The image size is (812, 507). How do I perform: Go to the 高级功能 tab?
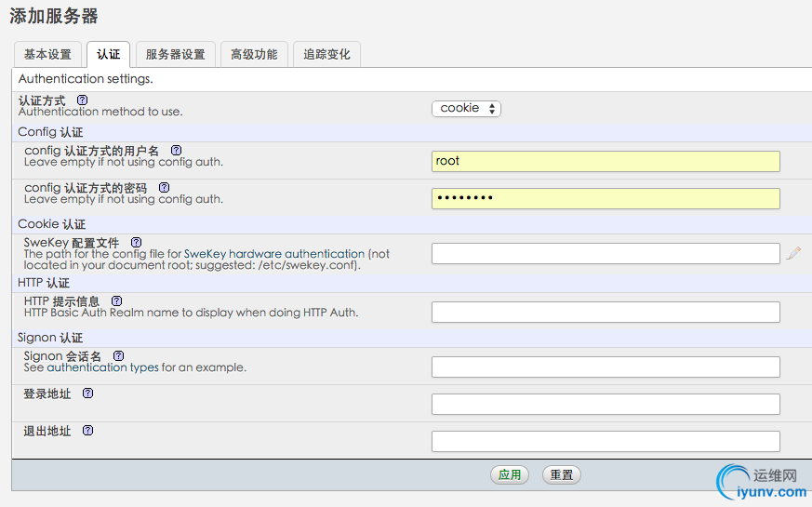254,54
